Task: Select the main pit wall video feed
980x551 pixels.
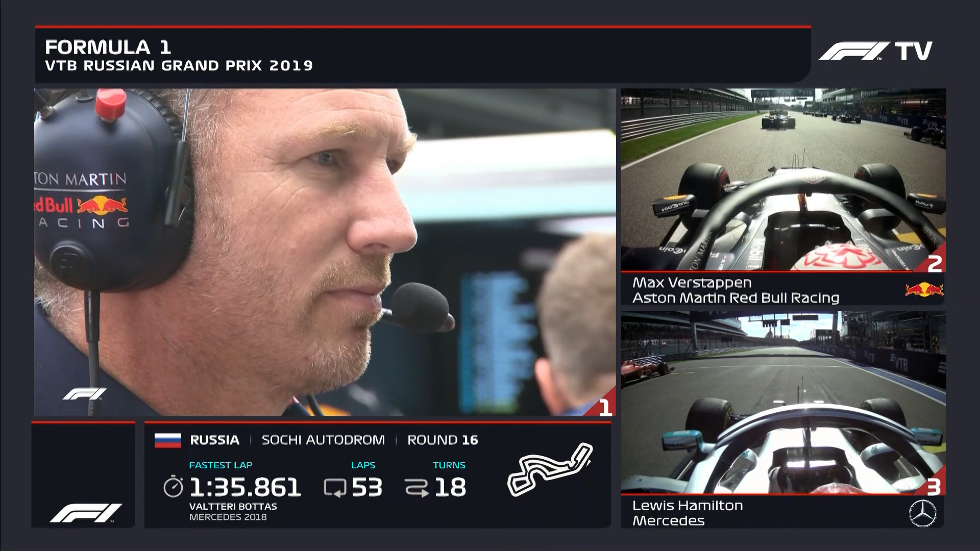Action: coord(325,252)
